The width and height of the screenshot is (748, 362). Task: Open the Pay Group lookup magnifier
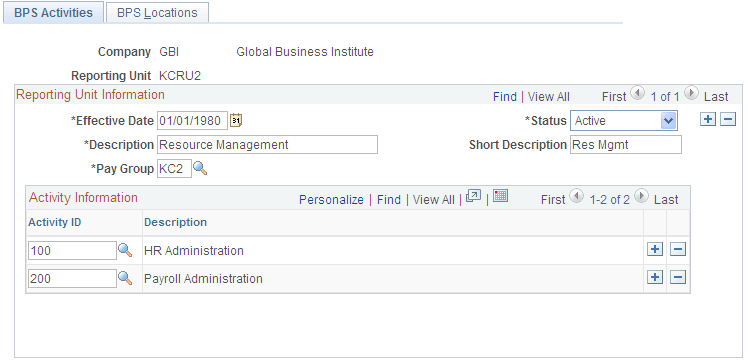(200, 168)
